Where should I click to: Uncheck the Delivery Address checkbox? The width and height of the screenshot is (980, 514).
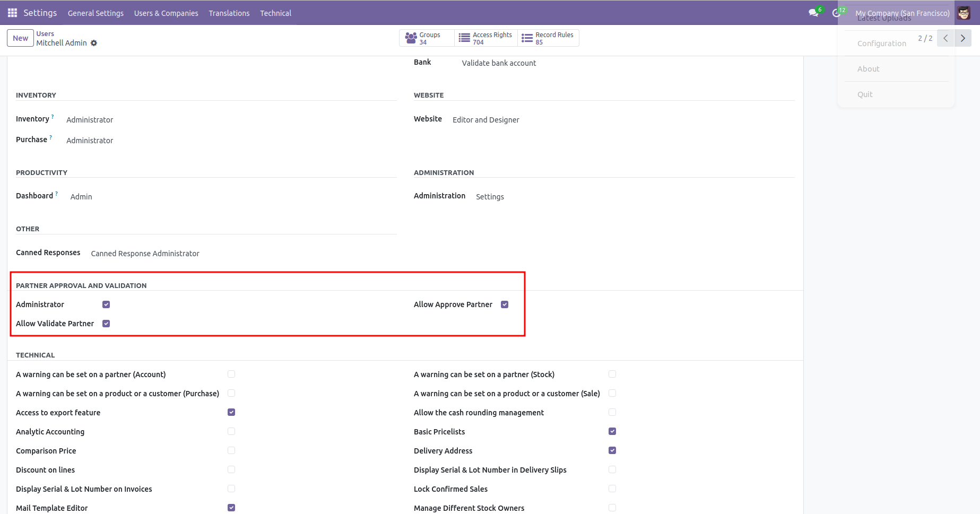612,450
